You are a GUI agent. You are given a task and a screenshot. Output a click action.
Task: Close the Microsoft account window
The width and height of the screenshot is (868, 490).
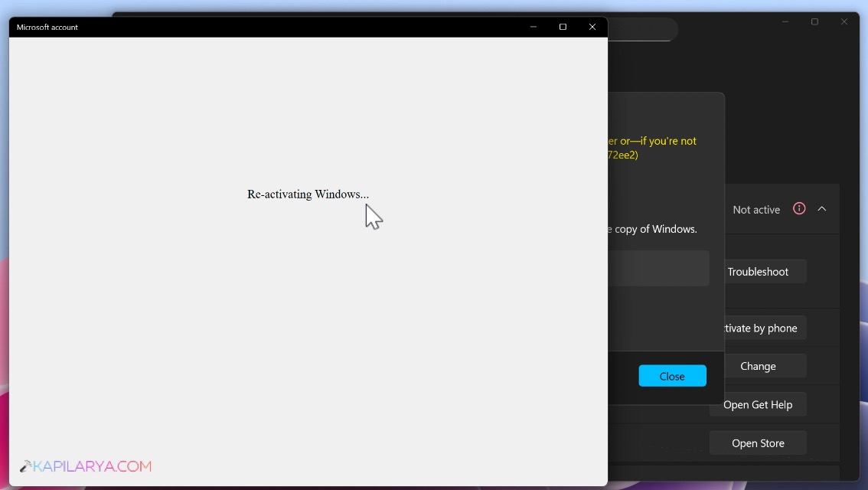click(592, 26)
